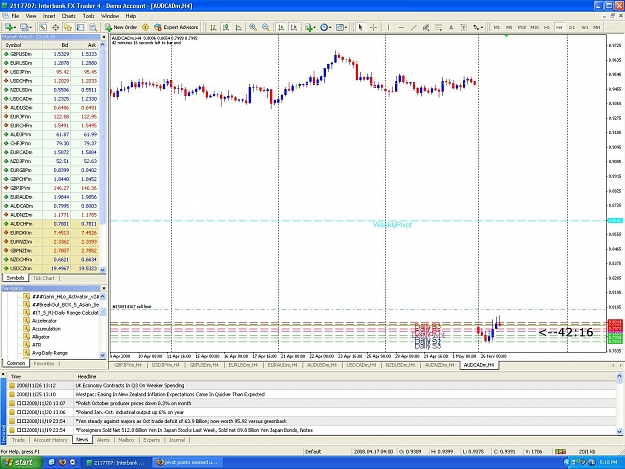625x469 pixels.
Task: Switch to the H1 timeframe
Action: tap(547, 27)
